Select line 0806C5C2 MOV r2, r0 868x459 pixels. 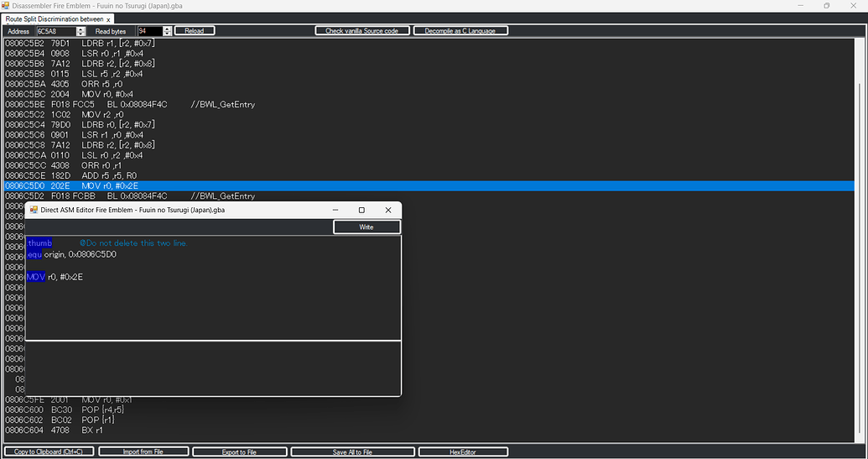click(429, 115)
